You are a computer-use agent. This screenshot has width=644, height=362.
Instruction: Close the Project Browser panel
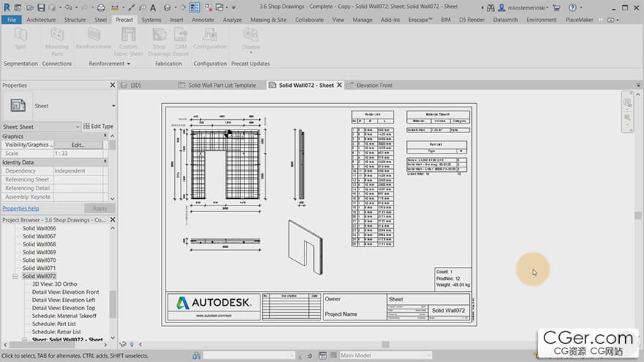tap(113, 219)
